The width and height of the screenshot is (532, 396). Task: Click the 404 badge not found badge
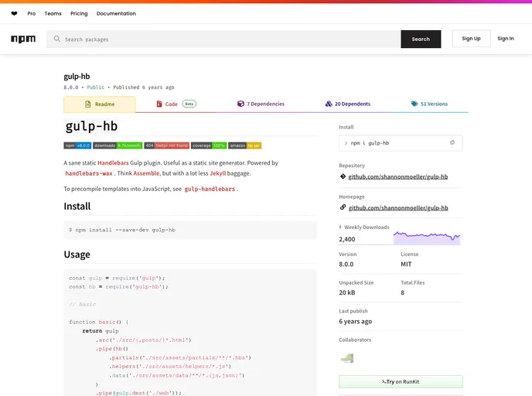166,145
